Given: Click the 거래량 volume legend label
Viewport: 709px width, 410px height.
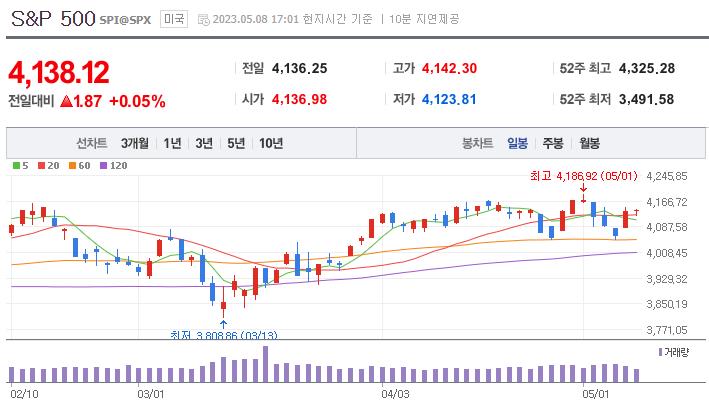Looking at the screenshot, I should 676,352.
